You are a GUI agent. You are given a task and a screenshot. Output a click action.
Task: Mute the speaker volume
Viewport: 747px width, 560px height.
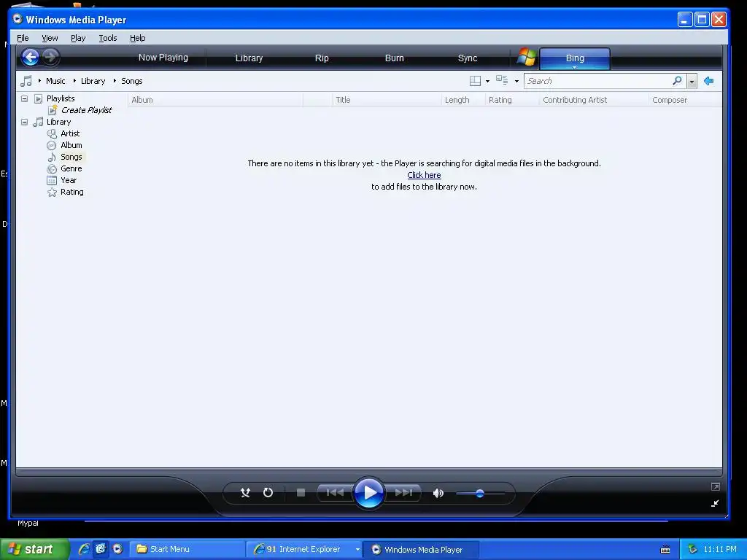pos(438,494)
